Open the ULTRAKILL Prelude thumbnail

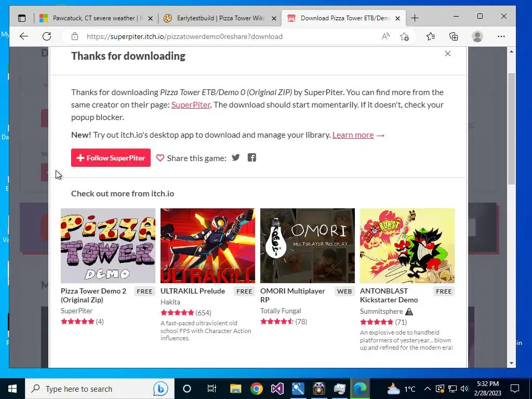point(208,246)
